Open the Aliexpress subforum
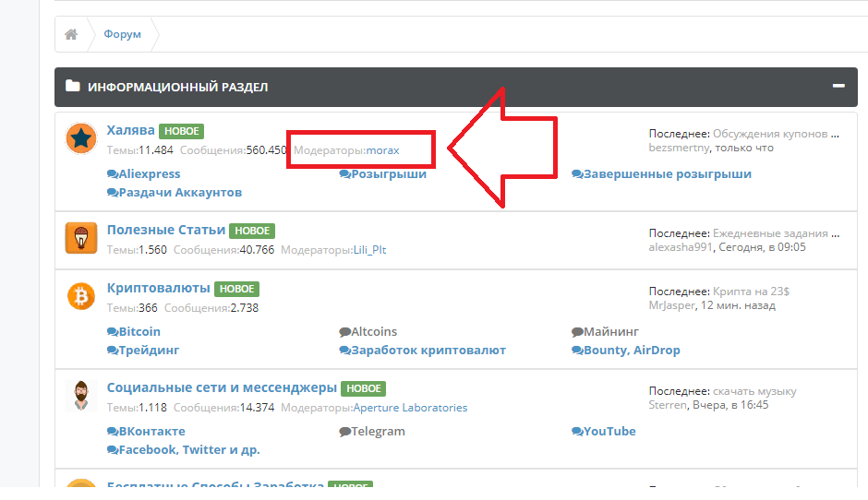Screen dimensions: 868x500 tap(150, 174)
